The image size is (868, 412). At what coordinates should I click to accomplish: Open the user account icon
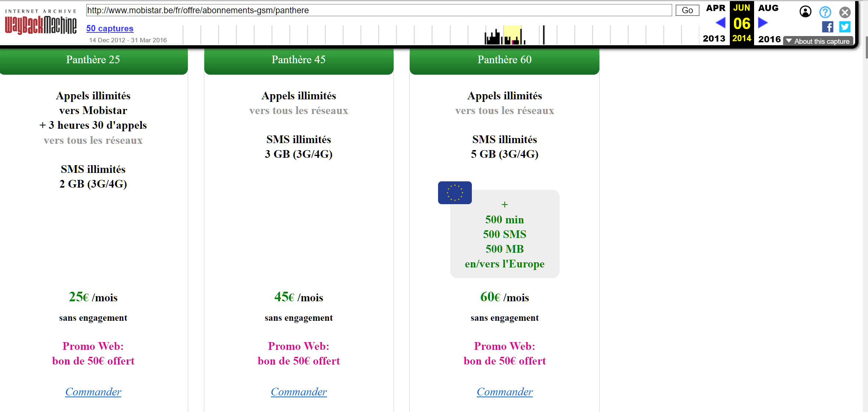pyautogui.click(x=805, y=12)
